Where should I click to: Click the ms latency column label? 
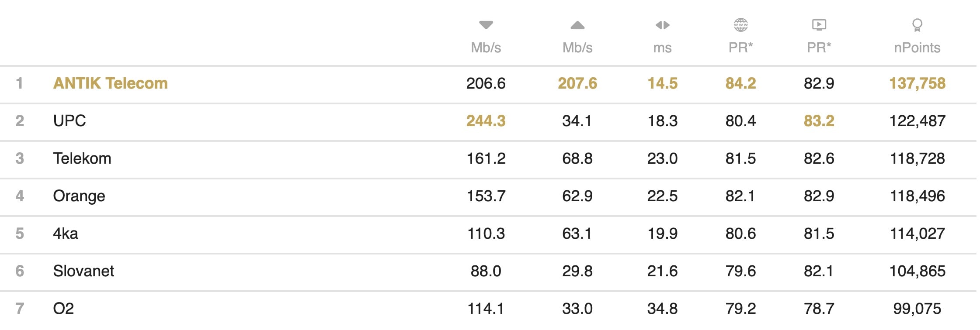coord(662,48)
